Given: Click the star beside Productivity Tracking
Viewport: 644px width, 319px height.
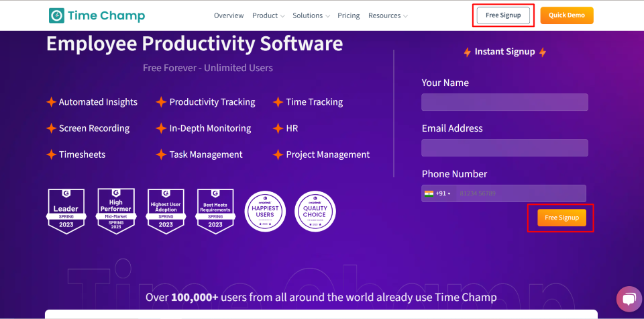Looking at the screenshot, I should (161, 102).
